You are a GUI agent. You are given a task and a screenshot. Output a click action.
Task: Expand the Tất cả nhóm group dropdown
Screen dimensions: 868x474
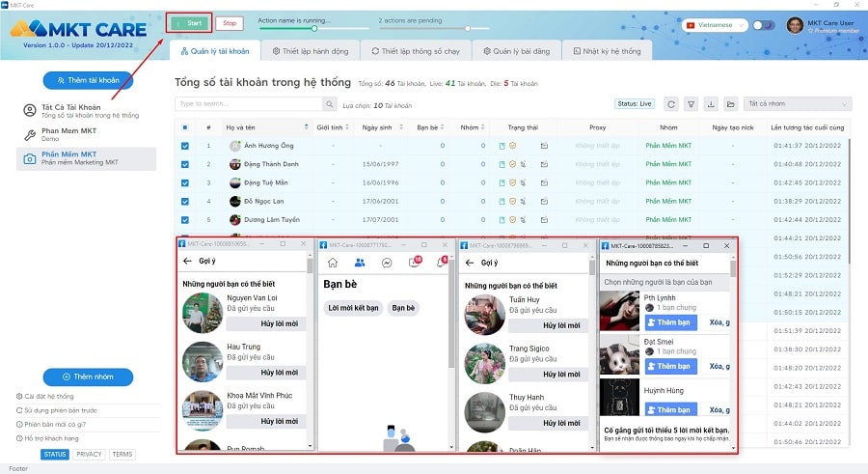(798, 103)
